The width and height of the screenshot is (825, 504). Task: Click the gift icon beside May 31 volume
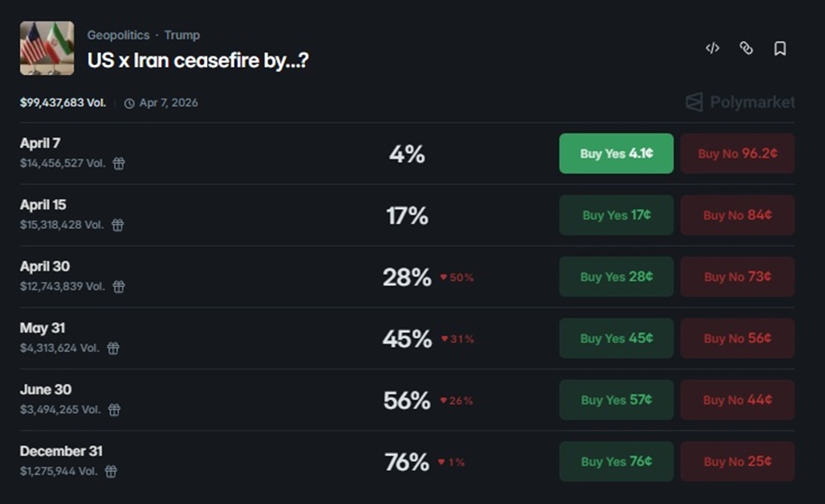[114, 349]
